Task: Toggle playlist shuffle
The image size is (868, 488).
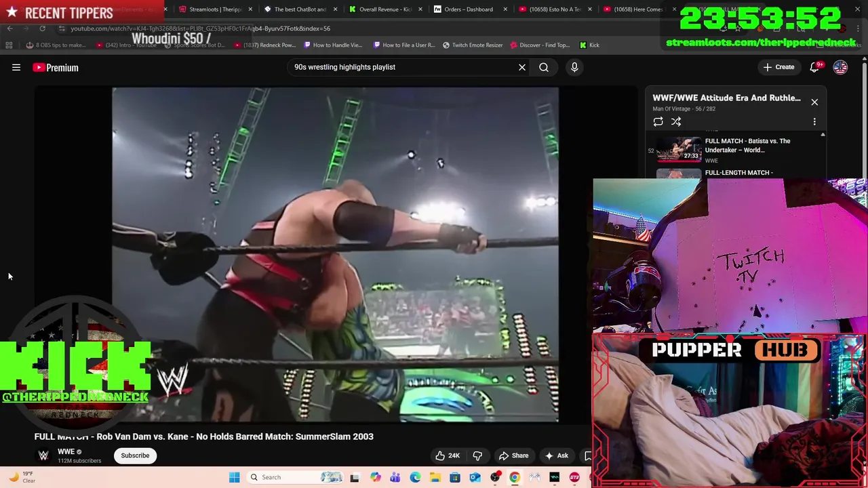Action: coord(676,122)
